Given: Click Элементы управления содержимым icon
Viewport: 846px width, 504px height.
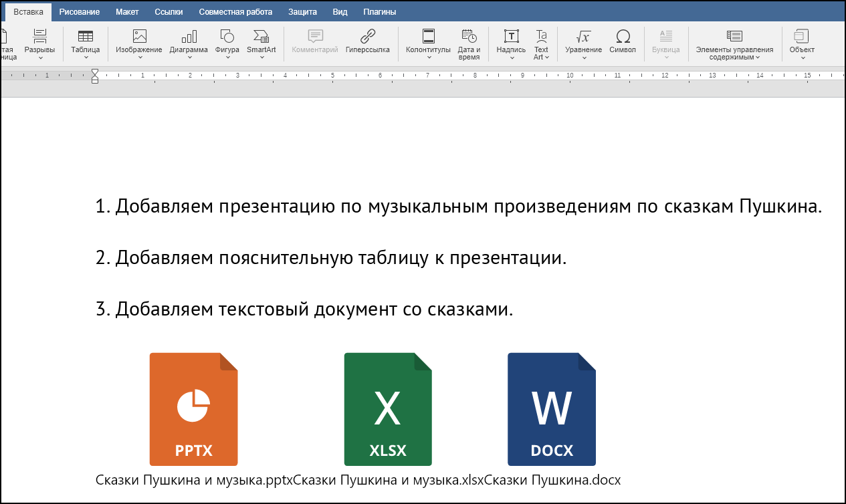Looking at the screenshot, I should tap(734, 36).
